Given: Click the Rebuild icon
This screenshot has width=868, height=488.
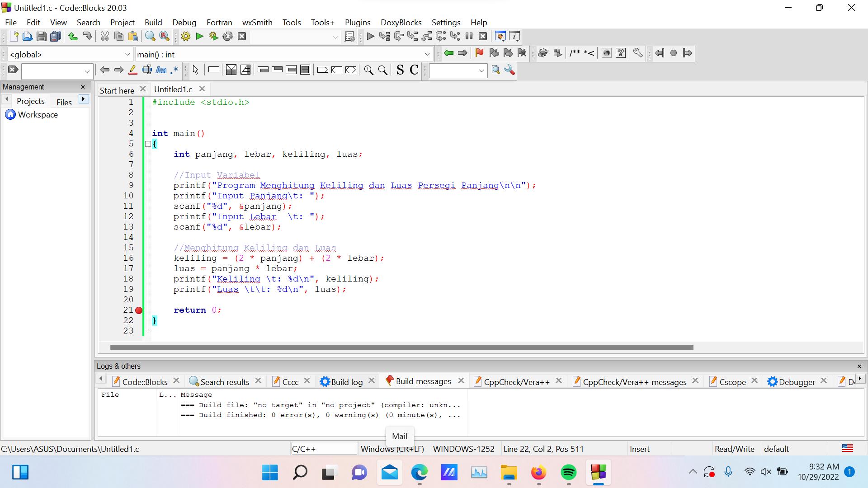Looking at the screenshot, I should click(x=228, y=37).
